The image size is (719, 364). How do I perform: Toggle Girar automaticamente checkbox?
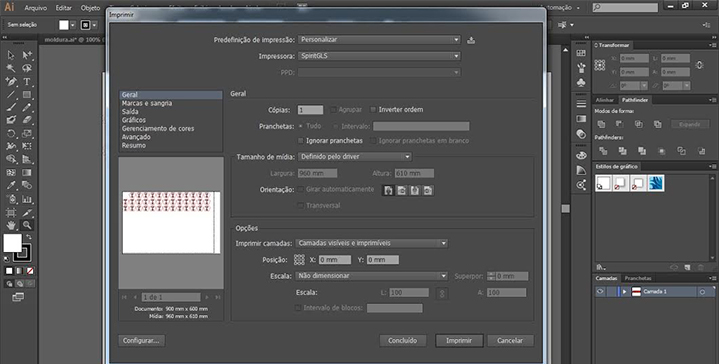click(x=301, y=189)
